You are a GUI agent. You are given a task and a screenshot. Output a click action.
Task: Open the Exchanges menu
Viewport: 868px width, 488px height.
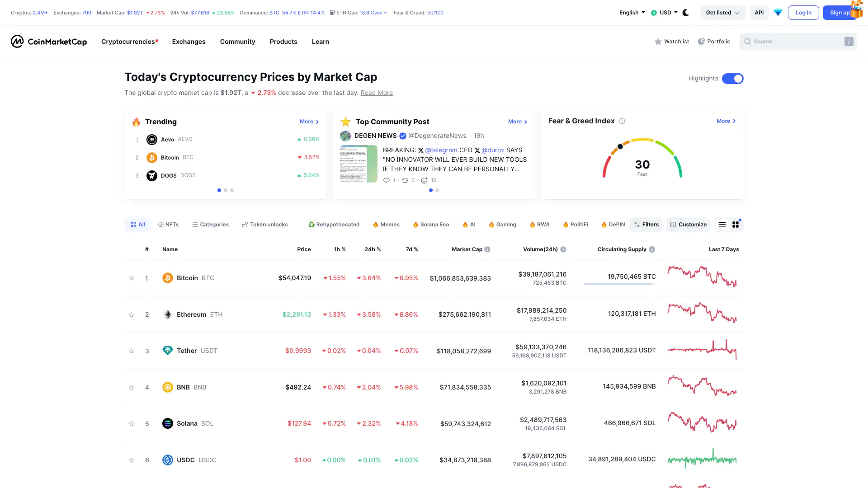click(x=189, y=42)
